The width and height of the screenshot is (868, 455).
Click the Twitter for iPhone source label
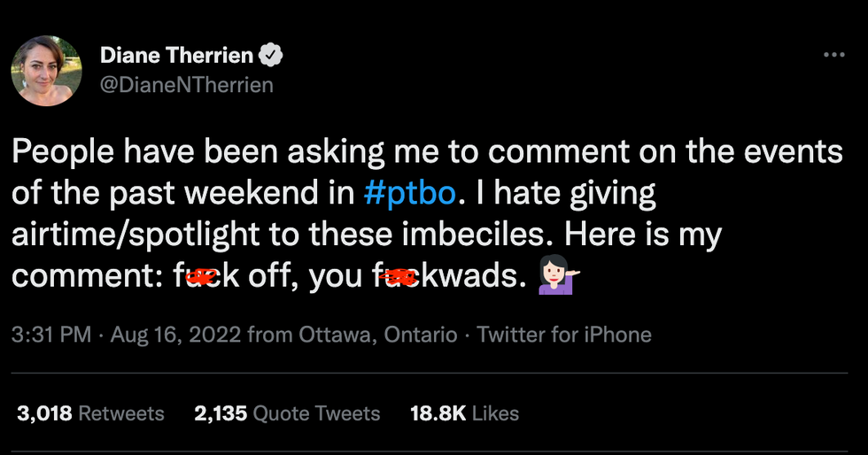click(563, 335)
